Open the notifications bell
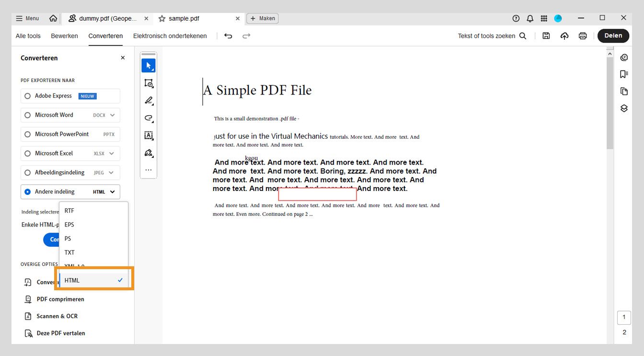644x356 pixels. [530, 18]
